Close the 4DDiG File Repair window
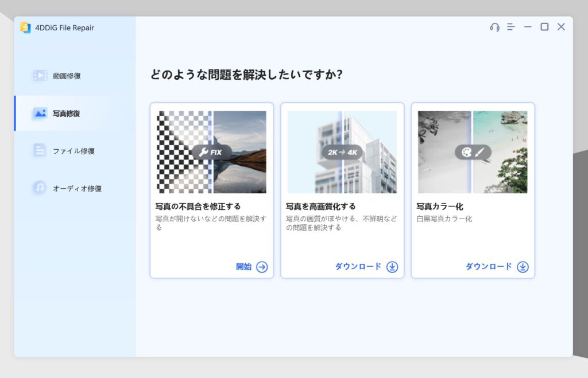This screenshot has height=378, width=588. click(561, 26)
